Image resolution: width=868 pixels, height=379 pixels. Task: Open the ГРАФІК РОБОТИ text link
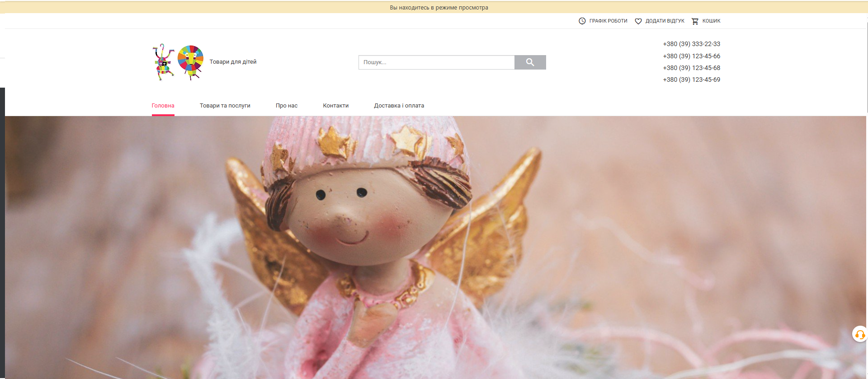(x=608, y=21)
